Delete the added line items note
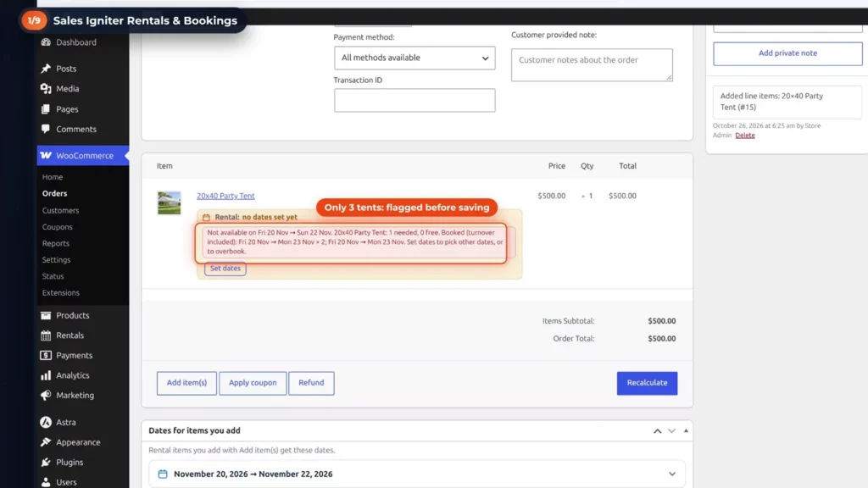 744,135
